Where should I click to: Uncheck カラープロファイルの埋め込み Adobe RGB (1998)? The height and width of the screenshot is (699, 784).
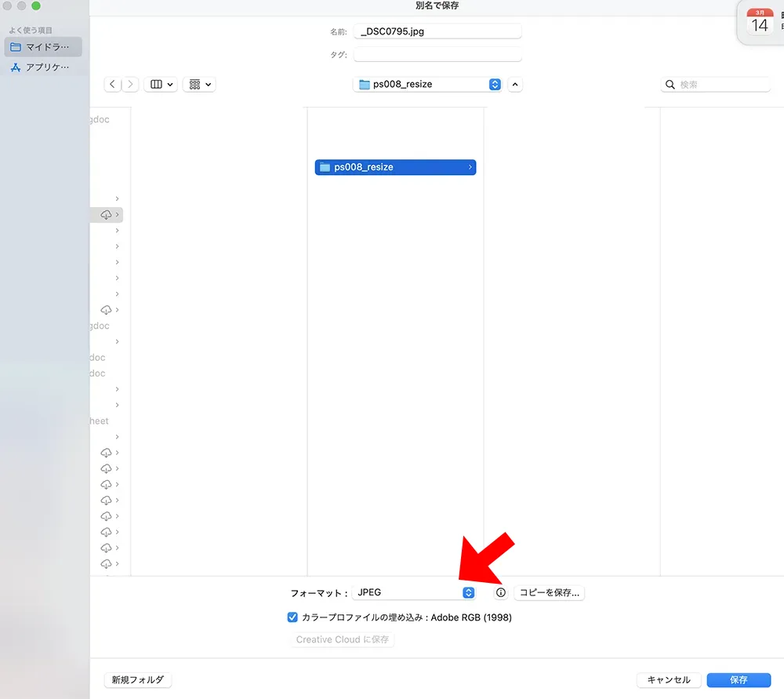293,617
